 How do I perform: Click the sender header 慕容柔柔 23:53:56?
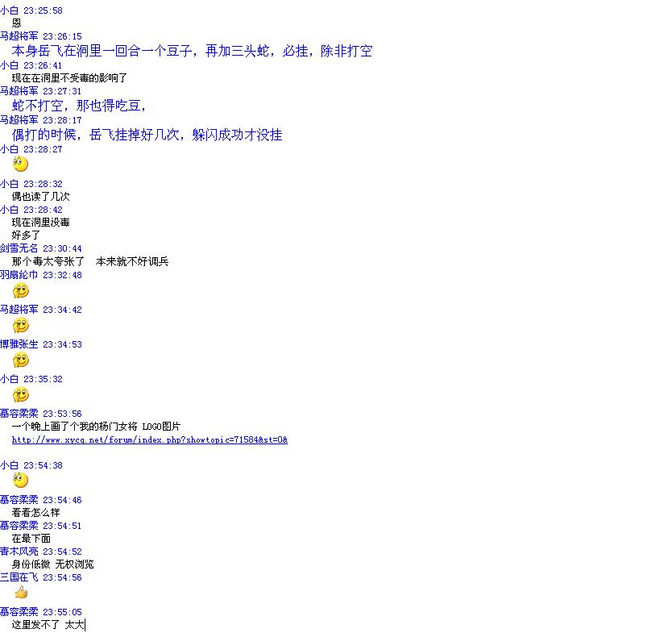[x=41, y=414]
